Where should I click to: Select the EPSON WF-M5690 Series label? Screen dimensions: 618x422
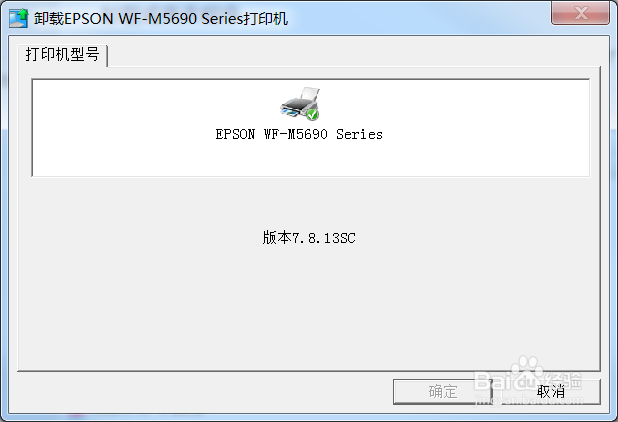[299, 134]
